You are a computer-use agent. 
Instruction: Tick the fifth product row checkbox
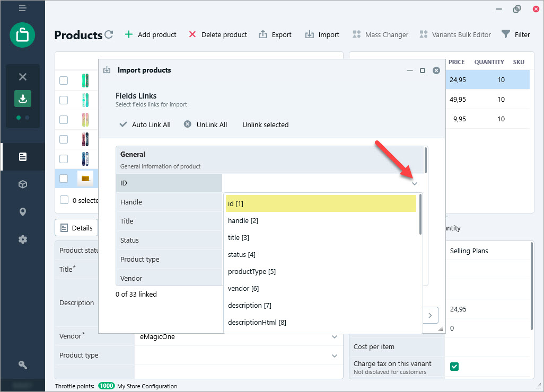coord(64,159)
